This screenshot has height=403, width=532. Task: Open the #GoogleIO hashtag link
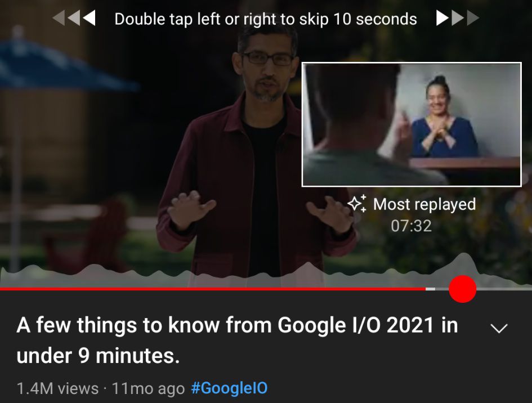coord(229,388)
